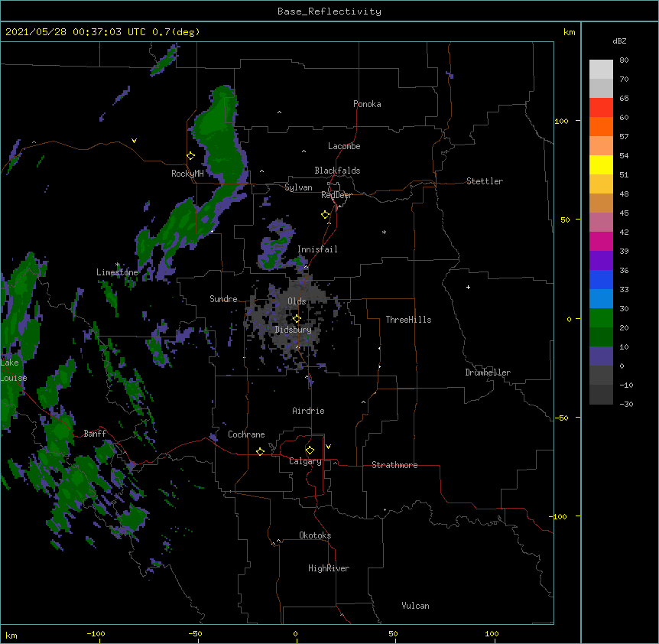
Task: Select the Airdrie label
Action: point(309,411)
